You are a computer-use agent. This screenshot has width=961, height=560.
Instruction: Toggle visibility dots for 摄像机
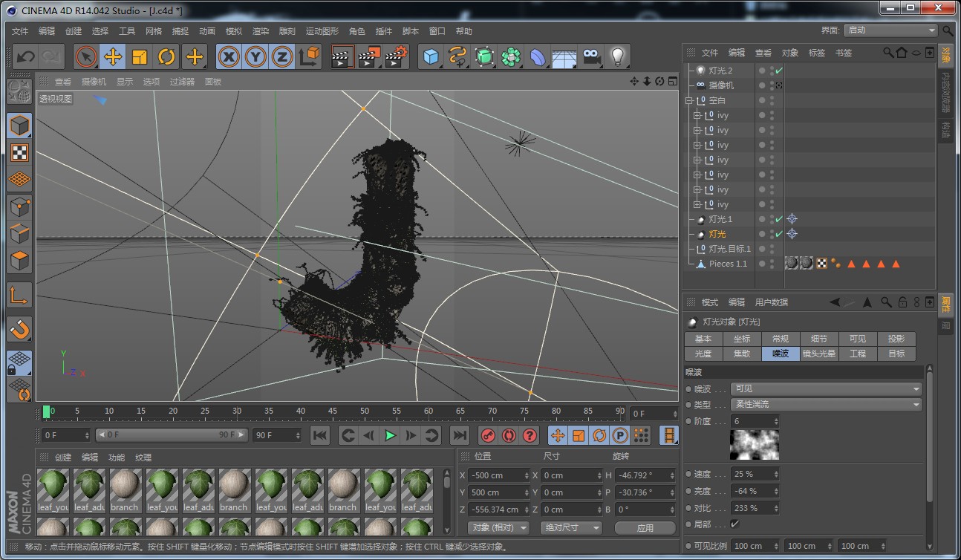click(x=772, y=85)
